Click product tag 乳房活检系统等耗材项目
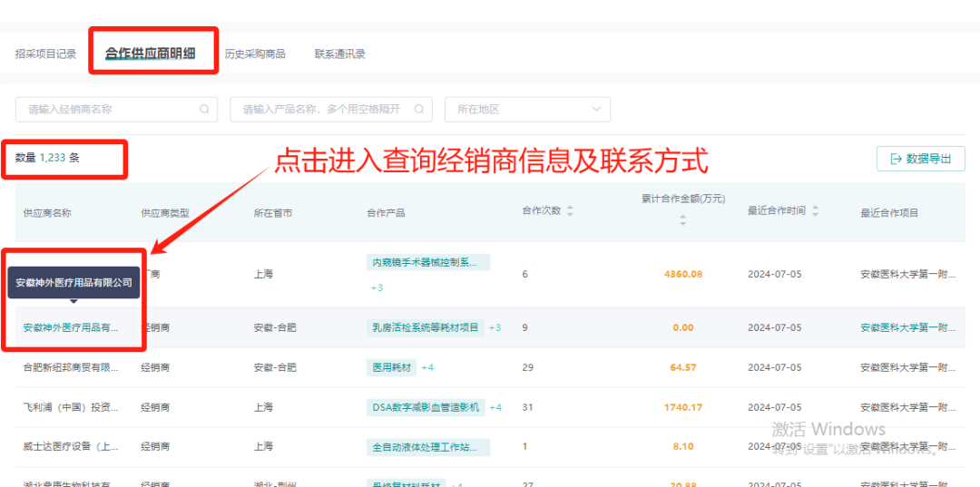Viewport: 980px width, 487px height. [425, 327]
